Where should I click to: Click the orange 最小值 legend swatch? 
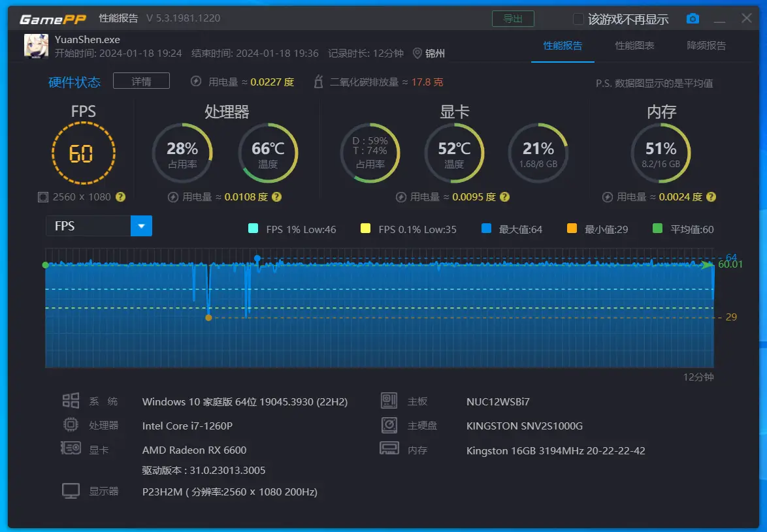[x=572, y=228]
